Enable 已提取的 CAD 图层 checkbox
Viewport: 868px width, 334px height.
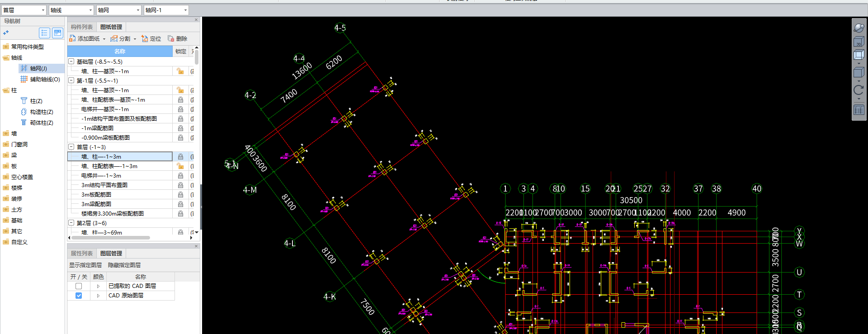[x=79, y=286]
